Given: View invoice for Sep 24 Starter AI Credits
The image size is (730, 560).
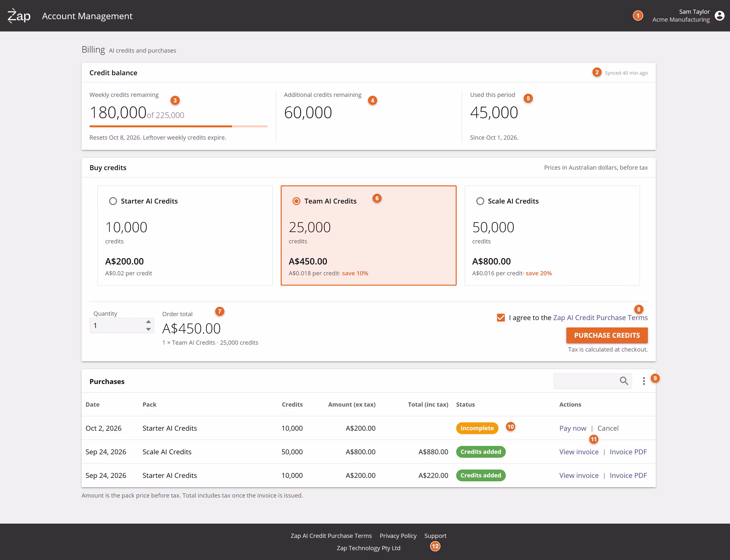Looking at the screenshot, I should tap(579, 476).
